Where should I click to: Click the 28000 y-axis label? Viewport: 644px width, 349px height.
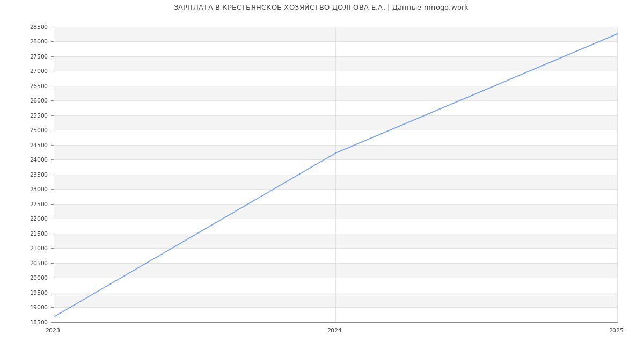pos(39,42)
